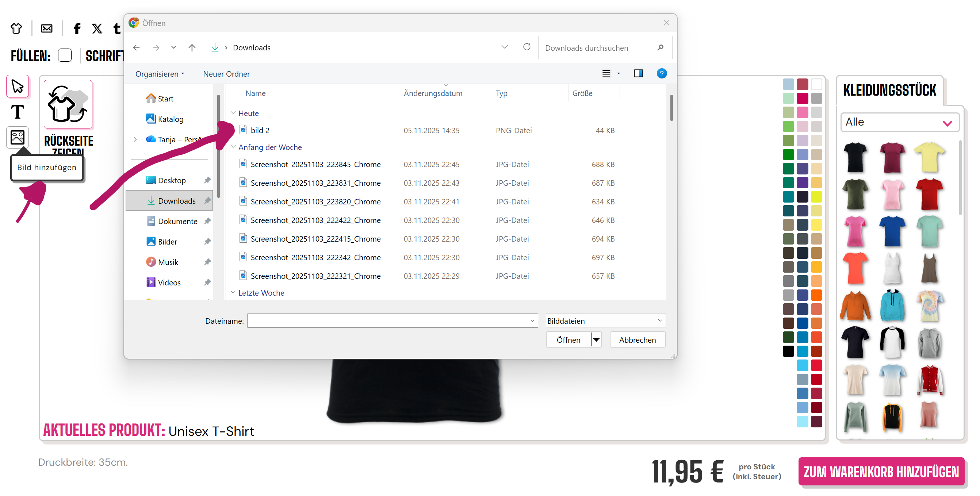Click the show back side shirt icon
This screenshot has height=496, width=980.
68,104
